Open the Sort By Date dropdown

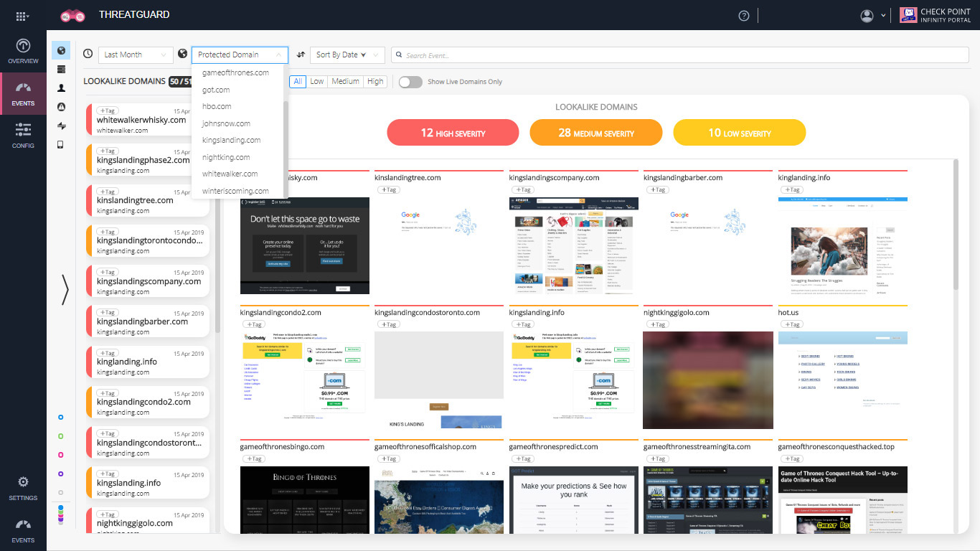347,55
